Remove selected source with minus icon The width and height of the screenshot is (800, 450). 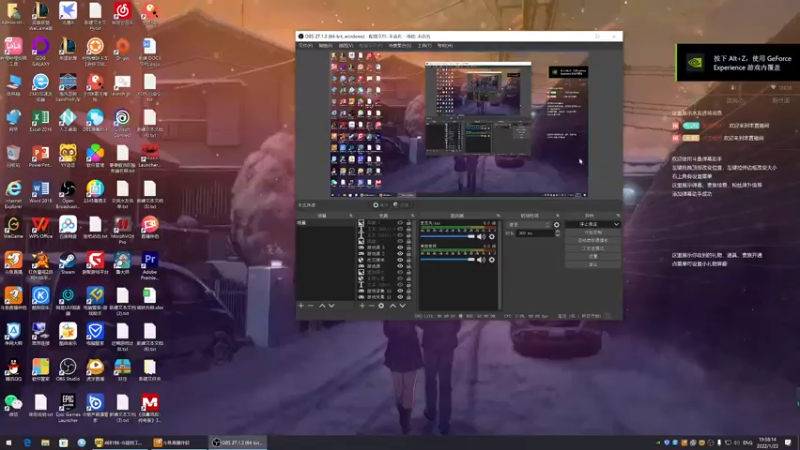point(371,306)
